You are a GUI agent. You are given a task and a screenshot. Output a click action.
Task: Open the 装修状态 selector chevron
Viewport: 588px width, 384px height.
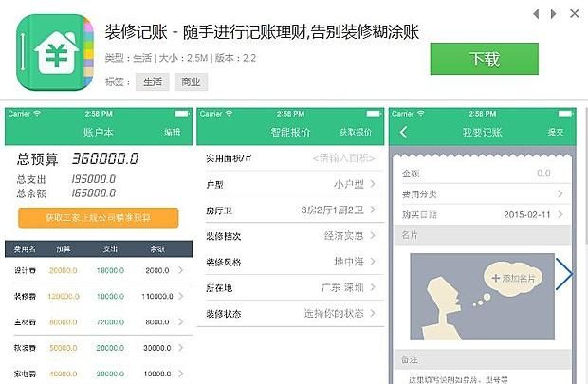(373, 313)
